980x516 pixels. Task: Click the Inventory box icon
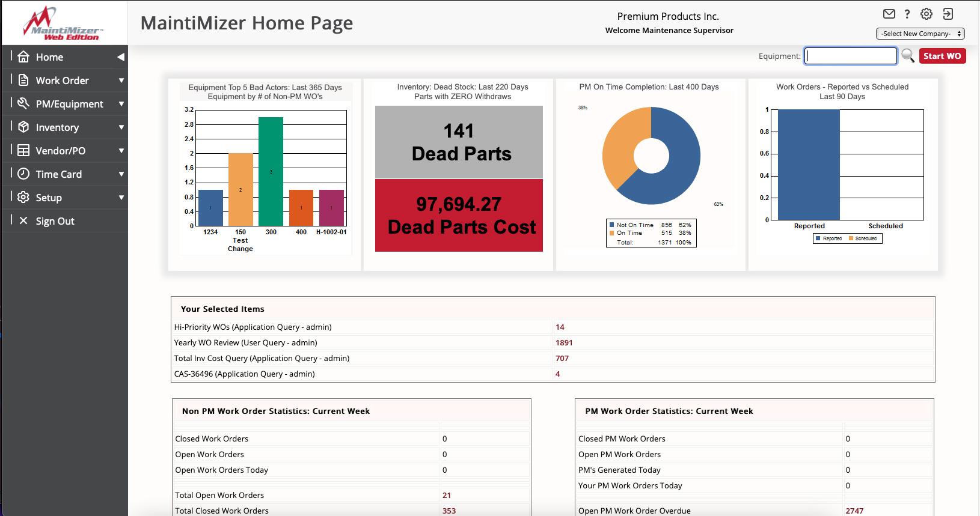click(x=23, y=127)
